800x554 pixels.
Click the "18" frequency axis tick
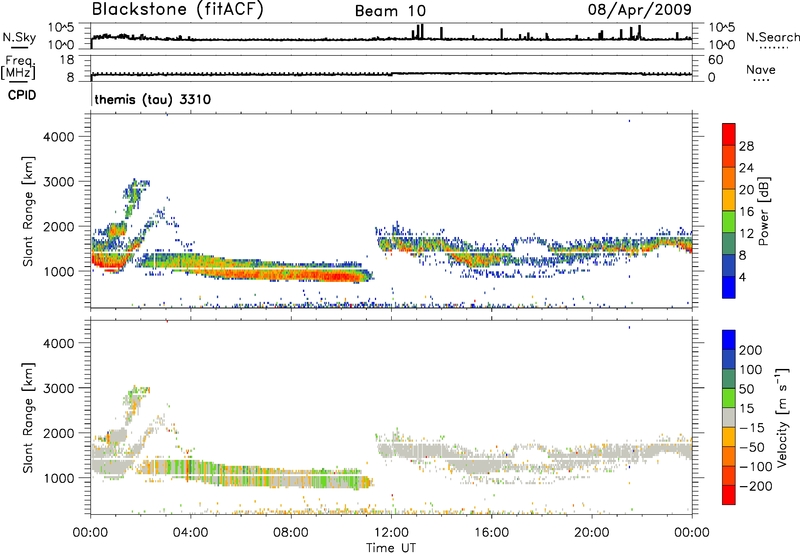(x=67, y=60)
